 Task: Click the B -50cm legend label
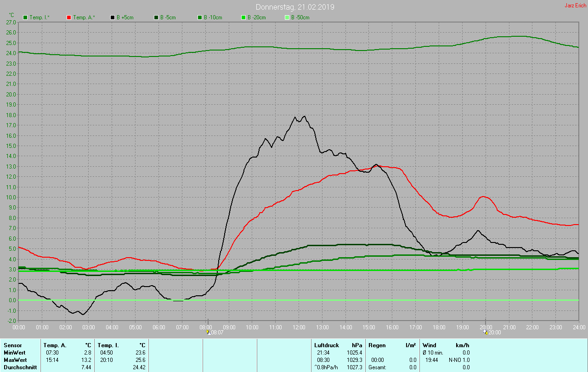[x=300, y=17]
